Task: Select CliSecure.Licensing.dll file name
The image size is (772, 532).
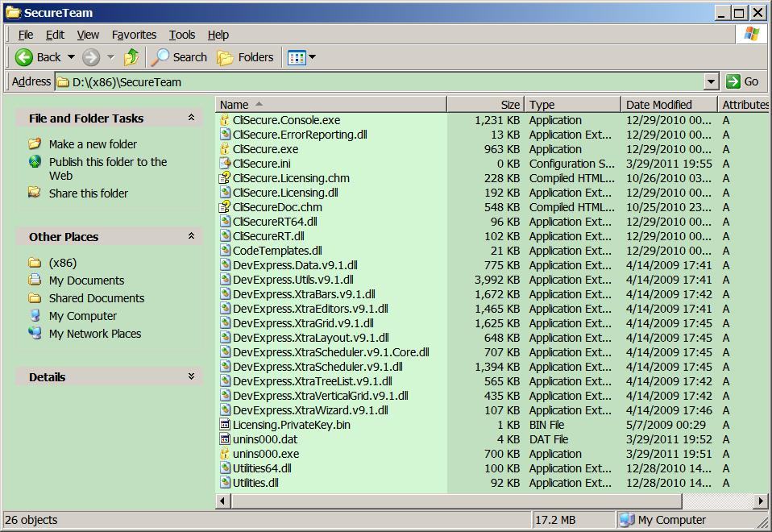Action: point(285,193)
